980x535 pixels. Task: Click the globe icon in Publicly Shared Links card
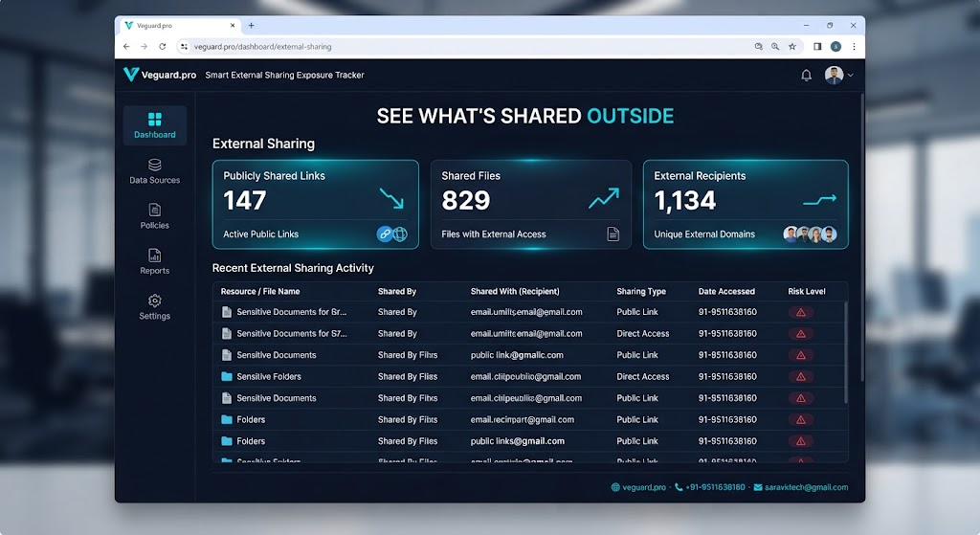[x=400, y=234]
